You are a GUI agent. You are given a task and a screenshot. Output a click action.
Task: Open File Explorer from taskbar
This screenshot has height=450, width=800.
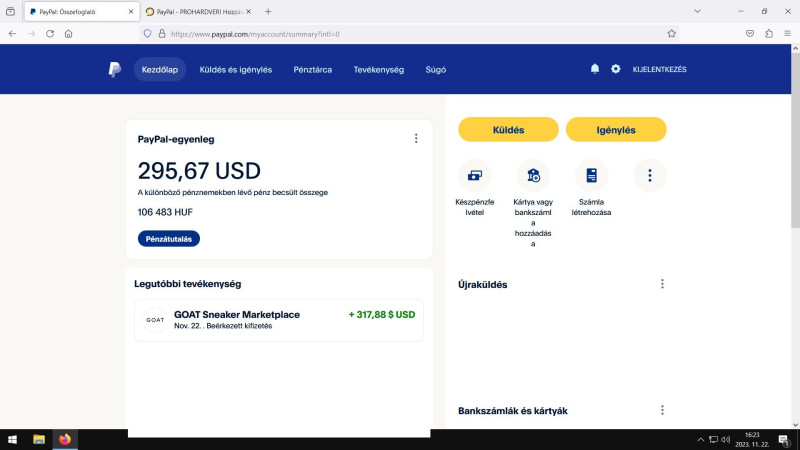[39, 439]
